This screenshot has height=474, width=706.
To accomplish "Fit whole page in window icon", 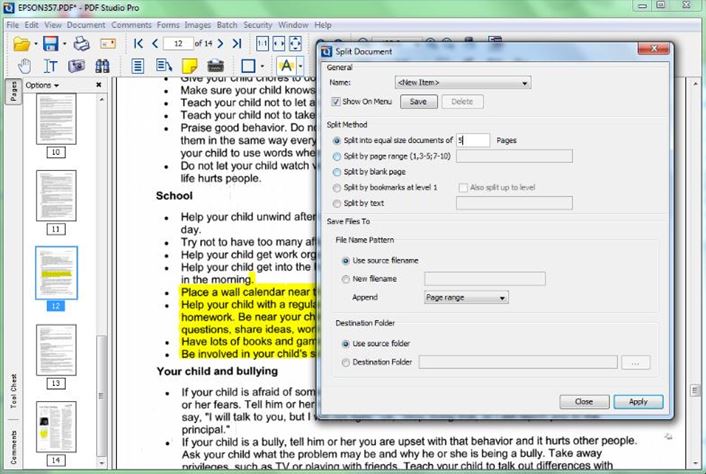I will (x=295, y=44).
